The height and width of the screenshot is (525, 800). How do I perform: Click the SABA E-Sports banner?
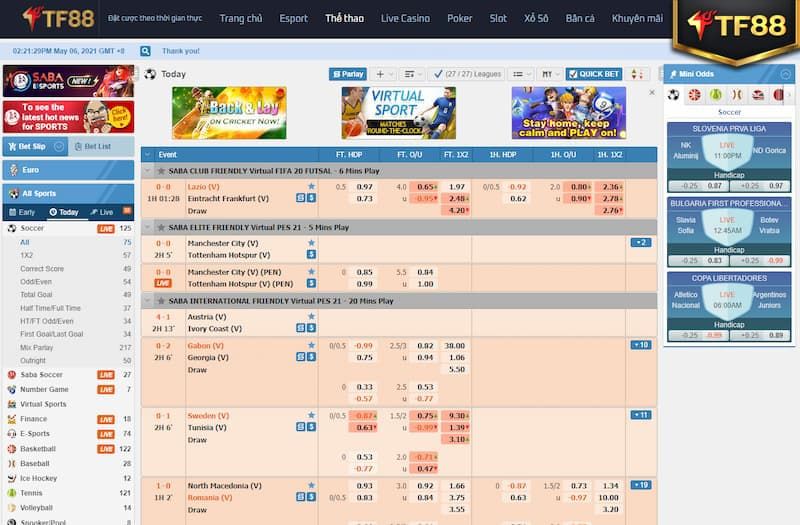pyautogui.click(x=68, y=81)
